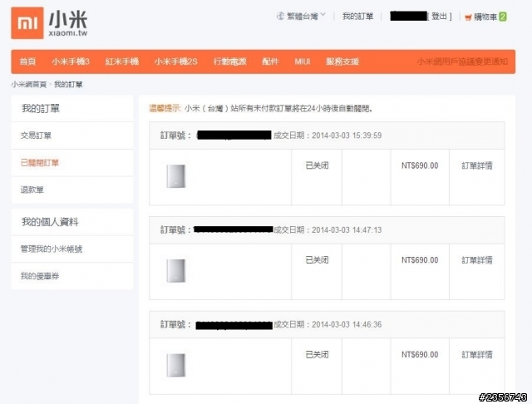Open 訂單詳情 for the 15:39:59 order
Viewport: 532px width, 404px height.
(476, 165)
